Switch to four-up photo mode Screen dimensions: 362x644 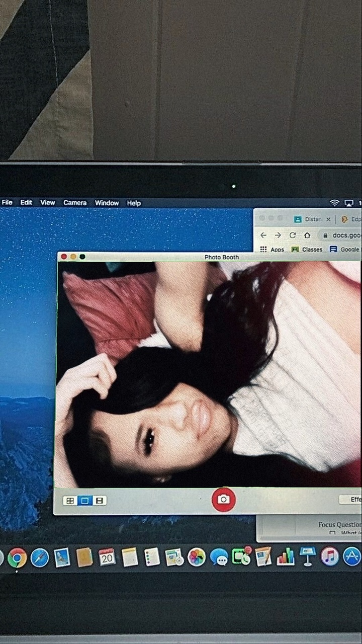click(x=70, y=501)
